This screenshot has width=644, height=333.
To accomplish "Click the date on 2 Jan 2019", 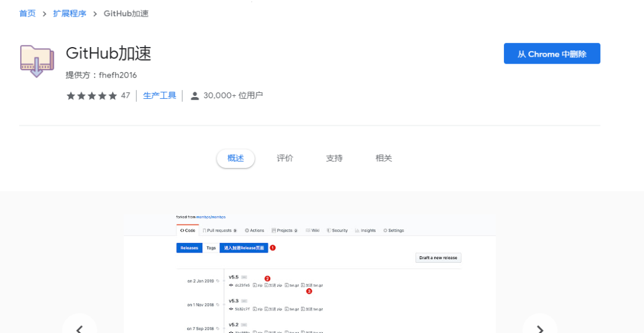I will [201, 281].
